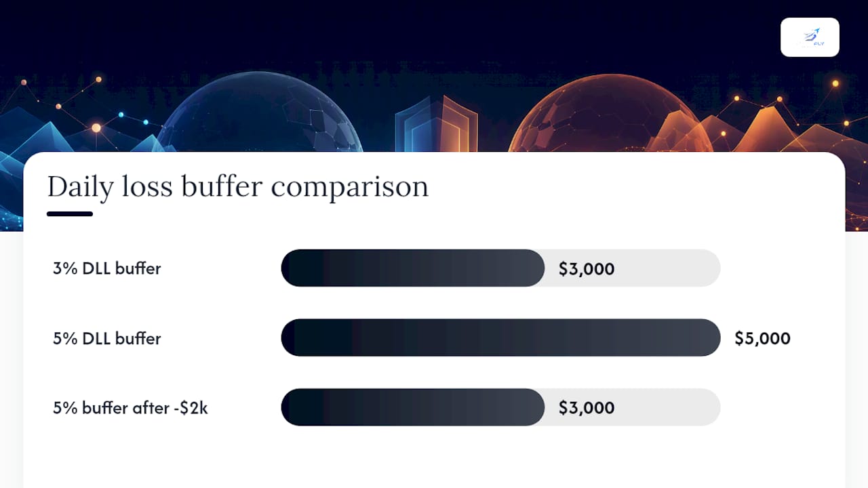This screenshot has width=868, height=488.
Task: Click the $3,000 value on the top bar
Action: (587, 269)
